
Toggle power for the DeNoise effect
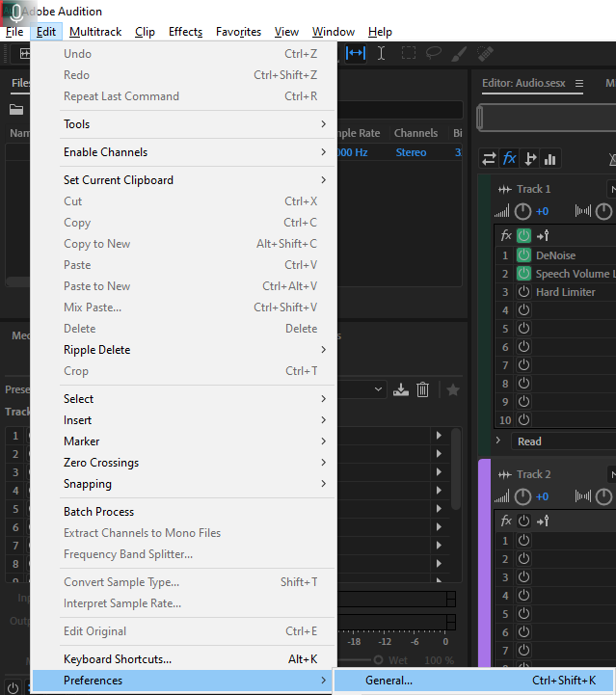point(524,255)
